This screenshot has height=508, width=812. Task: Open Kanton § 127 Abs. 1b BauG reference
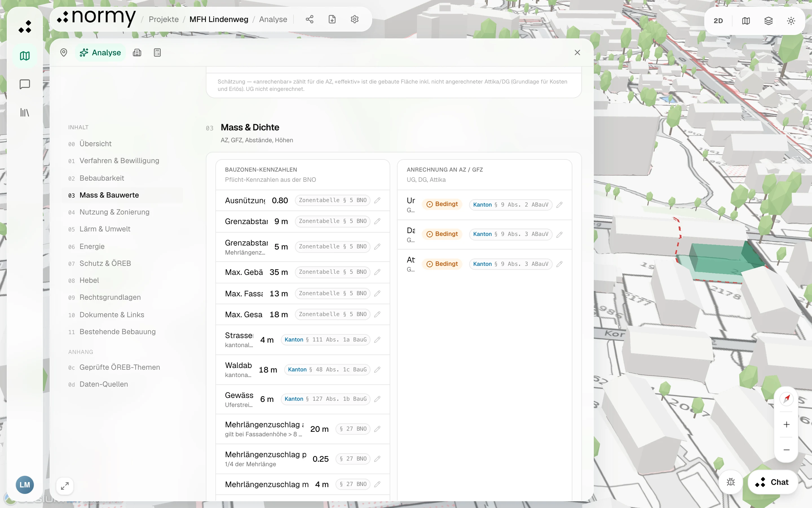coord(325,399)
